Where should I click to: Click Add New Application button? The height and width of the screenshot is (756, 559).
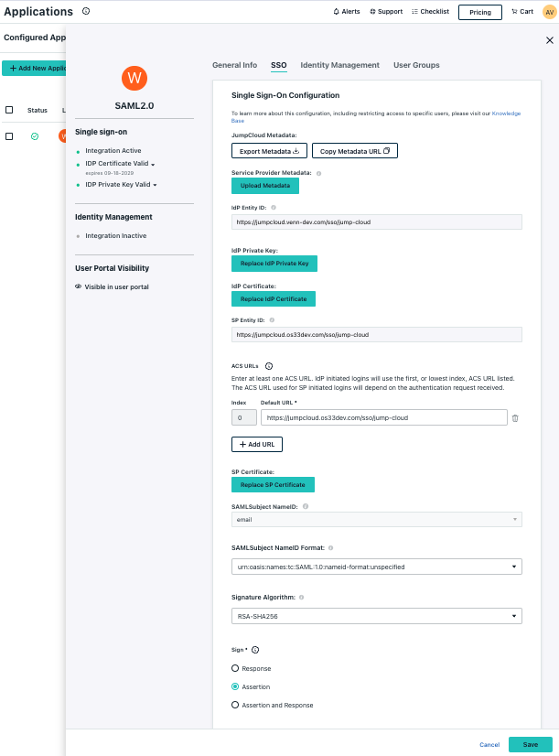tap(35, 69)
